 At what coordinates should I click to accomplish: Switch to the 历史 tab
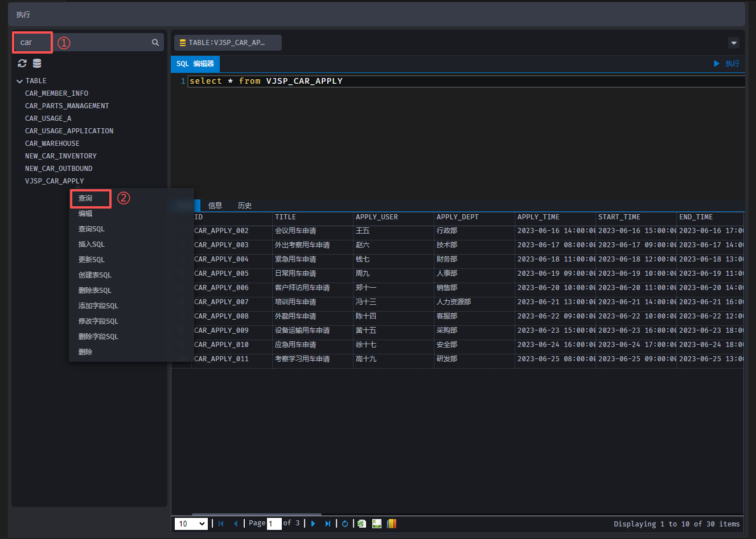point(245,206)
